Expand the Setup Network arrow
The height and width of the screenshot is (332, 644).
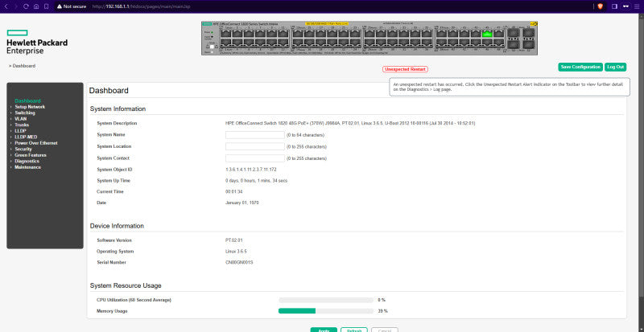point(11,107)
